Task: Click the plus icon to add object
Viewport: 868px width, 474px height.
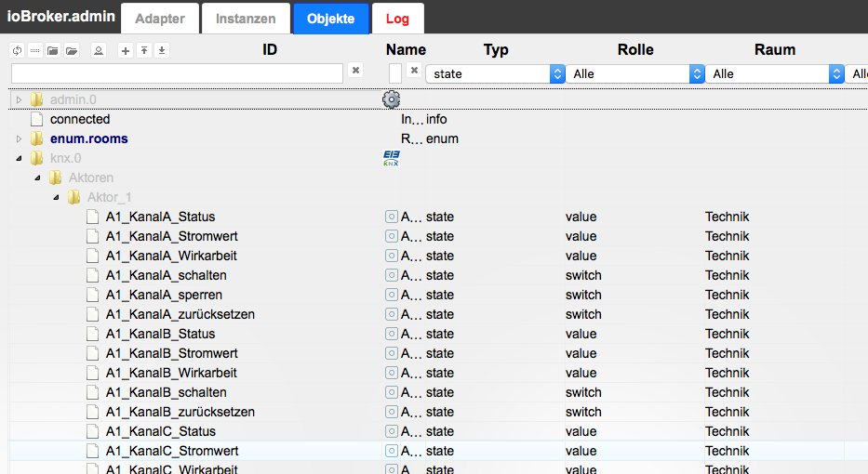Action: point(126,50)
